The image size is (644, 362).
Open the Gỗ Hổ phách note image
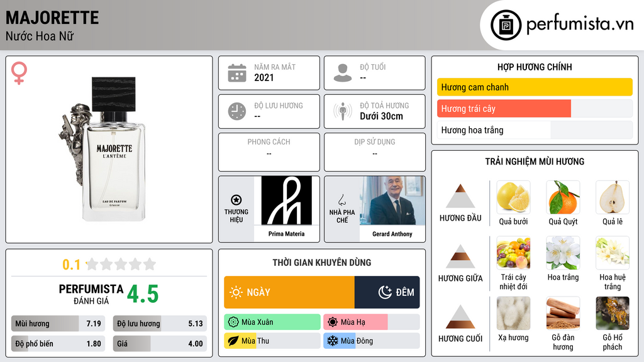pos(613,313)
